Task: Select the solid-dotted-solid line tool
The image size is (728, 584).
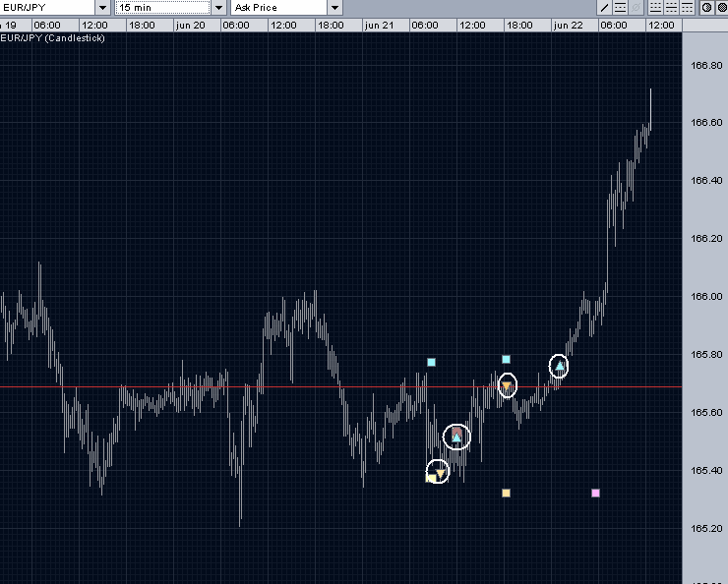Action: click(621, 8)
